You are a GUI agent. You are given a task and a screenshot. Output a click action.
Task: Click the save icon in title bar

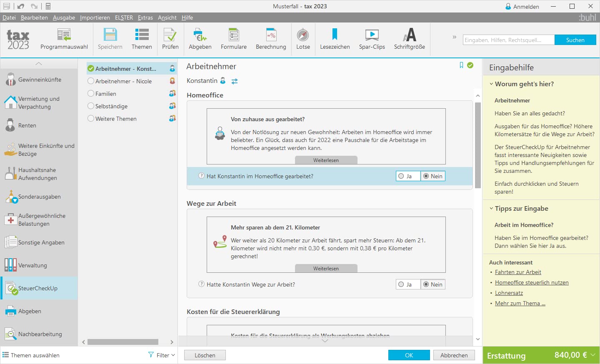6,6
